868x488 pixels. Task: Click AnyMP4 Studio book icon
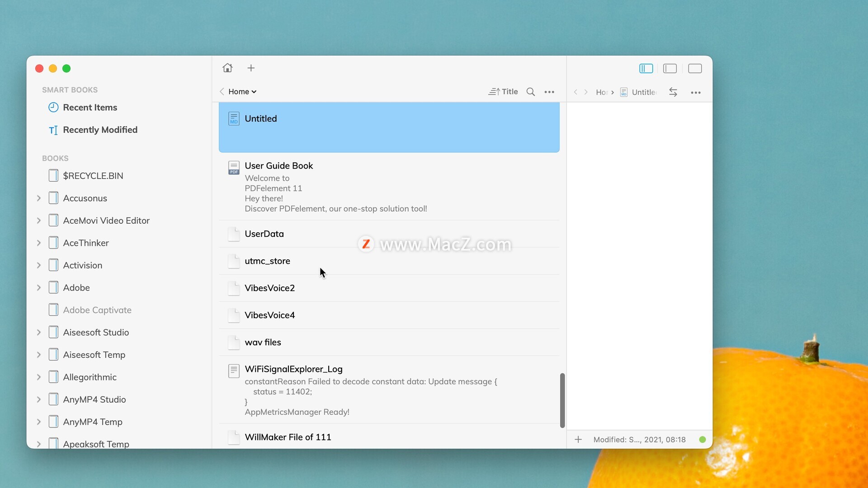pyautogui.click(x=53, y=399)
